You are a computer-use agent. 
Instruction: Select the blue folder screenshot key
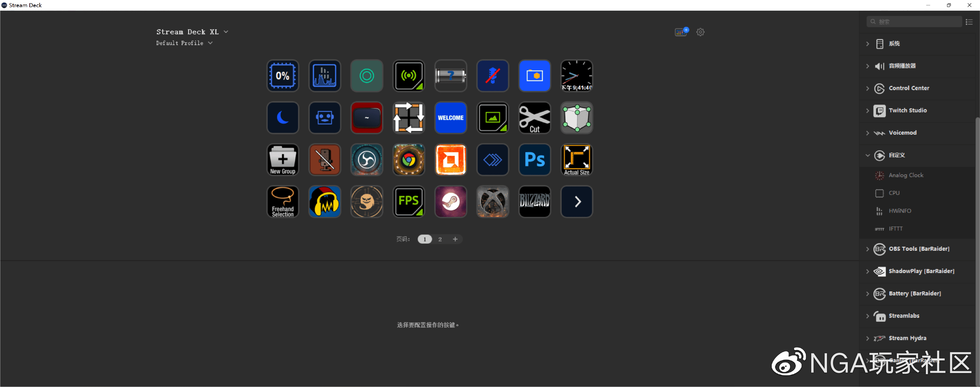(534, 76)
